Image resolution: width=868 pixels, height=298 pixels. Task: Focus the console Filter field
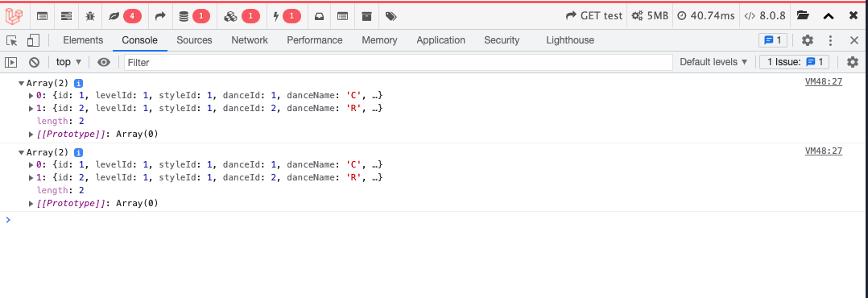point(398,63)
